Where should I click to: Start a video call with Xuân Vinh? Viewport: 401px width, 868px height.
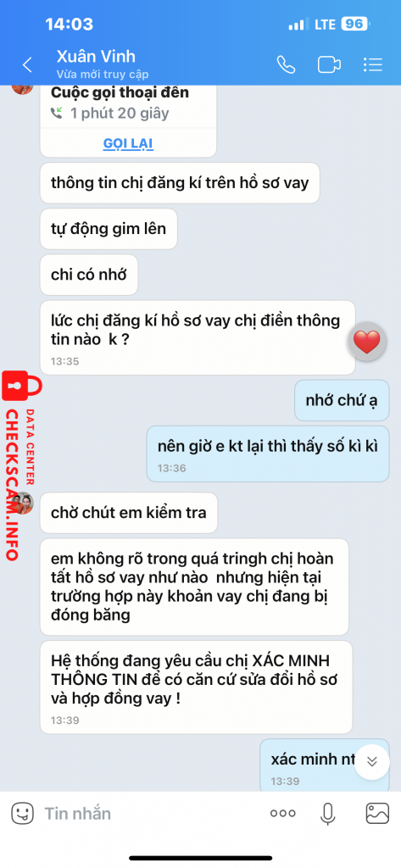329,64
